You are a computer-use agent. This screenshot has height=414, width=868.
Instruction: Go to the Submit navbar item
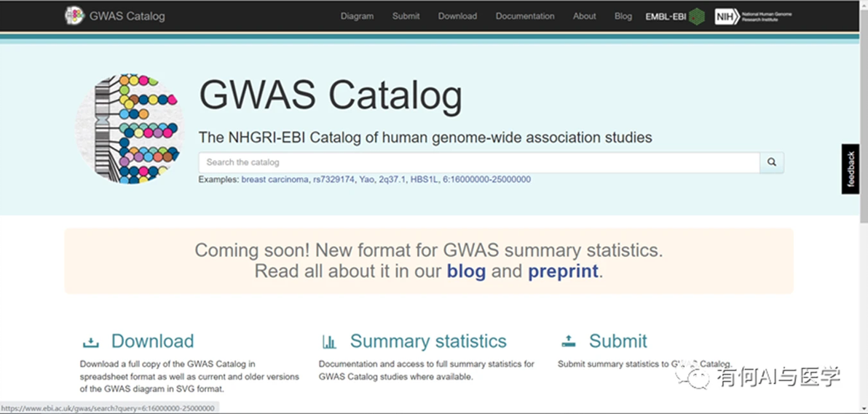tap(406, 16)
